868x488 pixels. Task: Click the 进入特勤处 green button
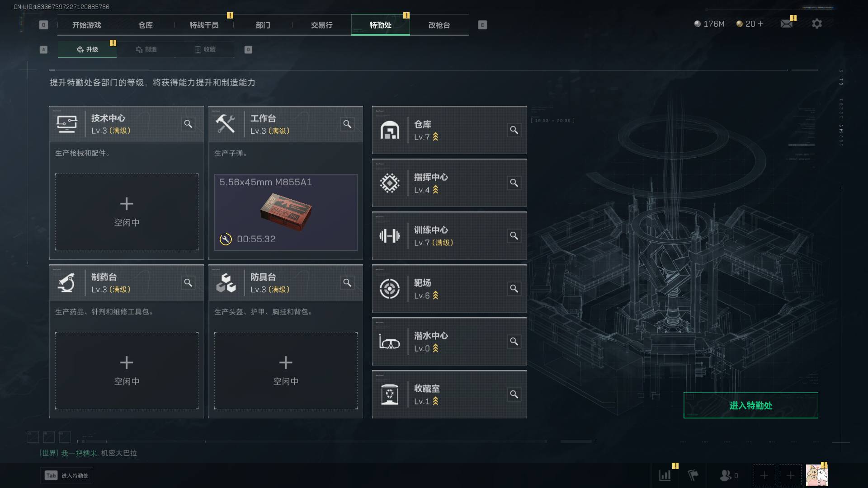pos(750,405)
